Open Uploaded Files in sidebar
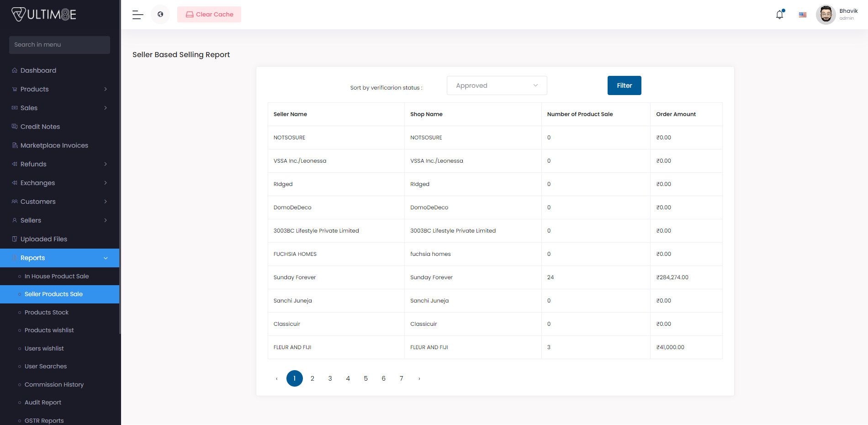Viewport: 868px width, 425px height. click(x=44, y=239)
